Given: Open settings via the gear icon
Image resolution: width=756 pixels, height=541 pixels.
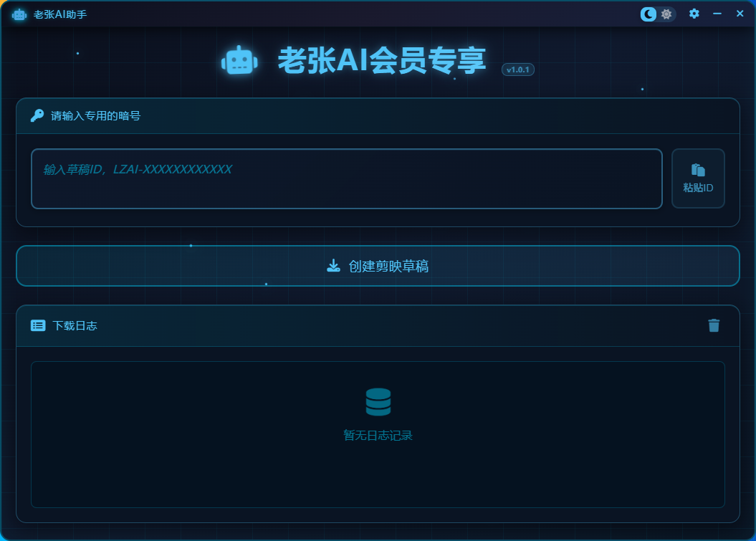Looking at the screenshot, I should pyautogui.click(x=694, y=14).
